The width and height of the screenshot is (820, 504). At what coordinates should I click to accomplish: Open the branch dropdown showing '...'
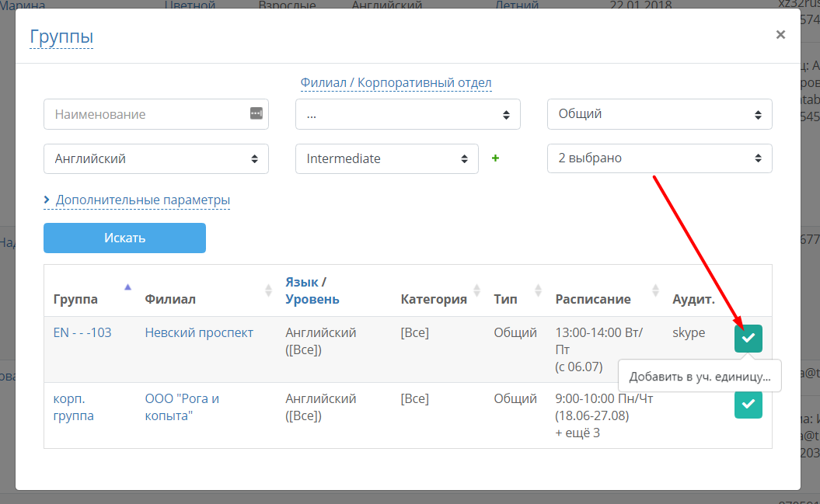tap(407, 114)
